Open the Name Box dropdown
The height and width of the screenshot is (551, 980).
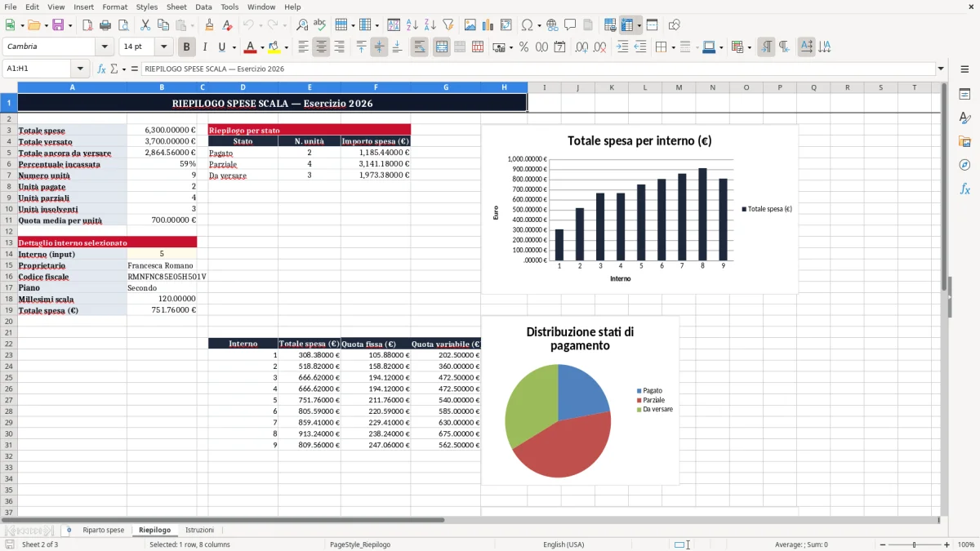(80, 69)
